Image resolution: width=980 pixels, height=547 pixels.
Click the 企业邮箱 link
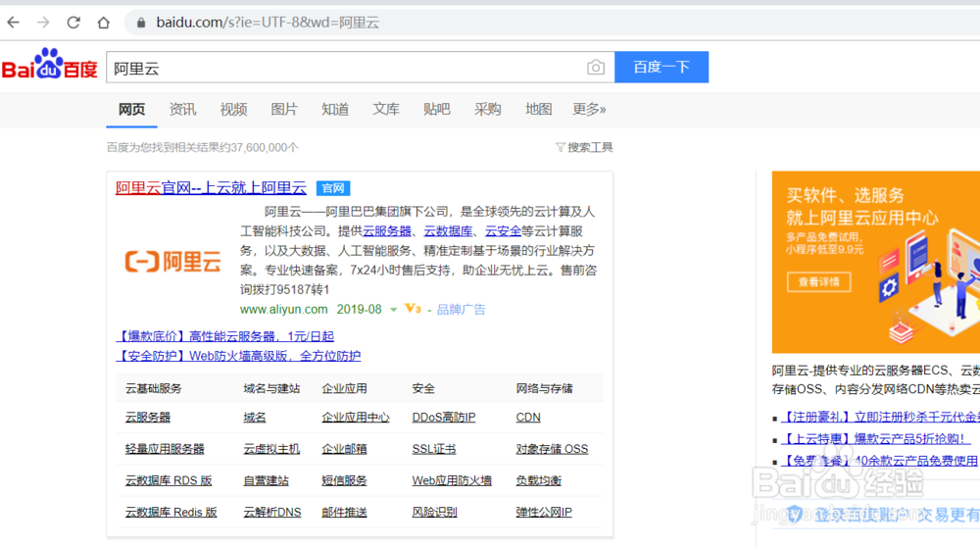click(x=344, y=449)
